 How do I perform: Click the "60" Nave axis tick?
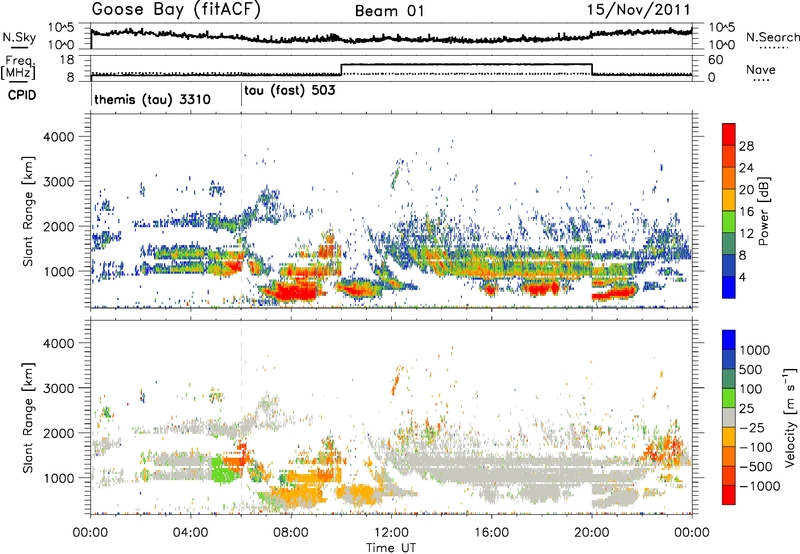pos(716,60)
